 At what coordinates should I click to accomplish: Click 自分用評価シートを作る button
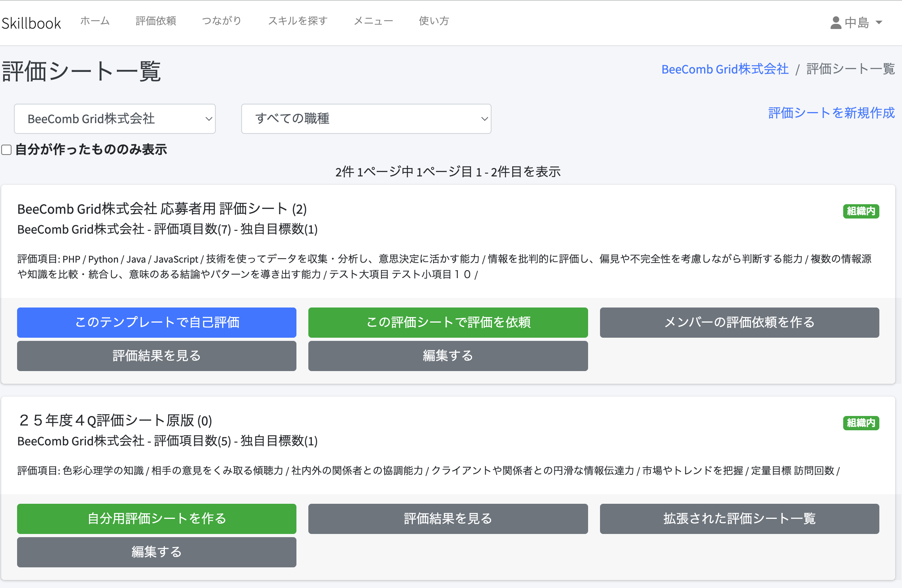tap(157, 519)
